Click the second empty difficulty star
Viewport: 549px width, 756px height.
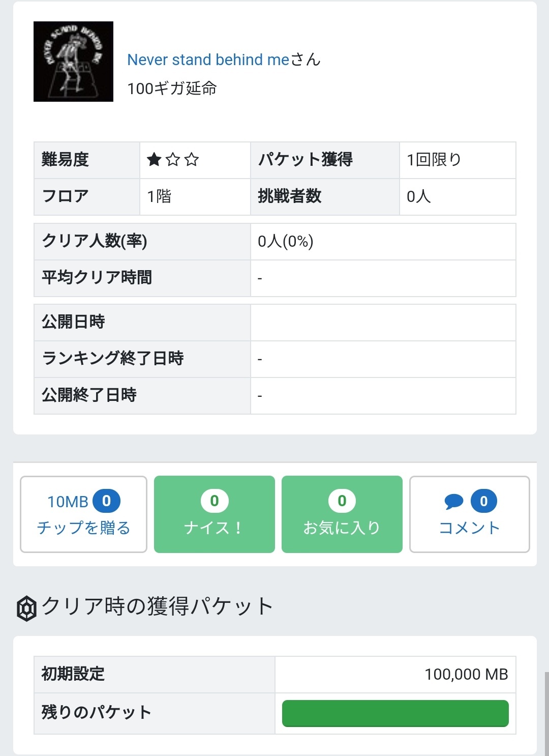coord(173,160)
